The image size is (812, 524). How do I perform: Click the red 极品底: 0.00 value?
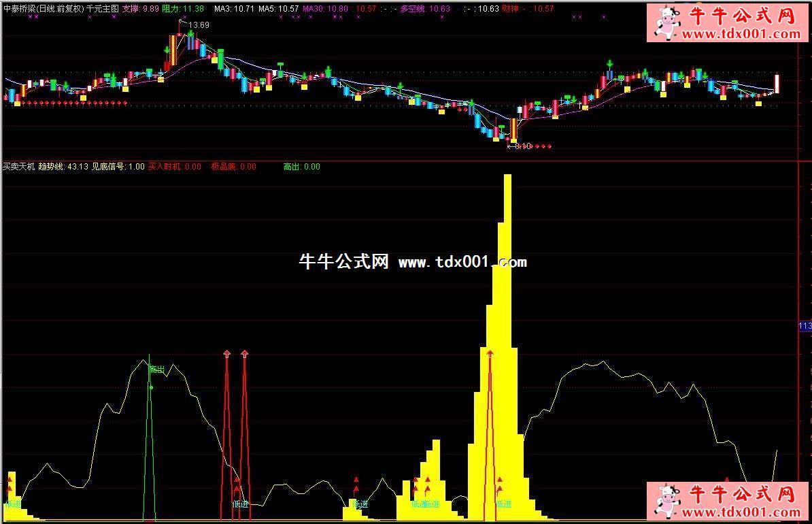[x=233, y=166]
